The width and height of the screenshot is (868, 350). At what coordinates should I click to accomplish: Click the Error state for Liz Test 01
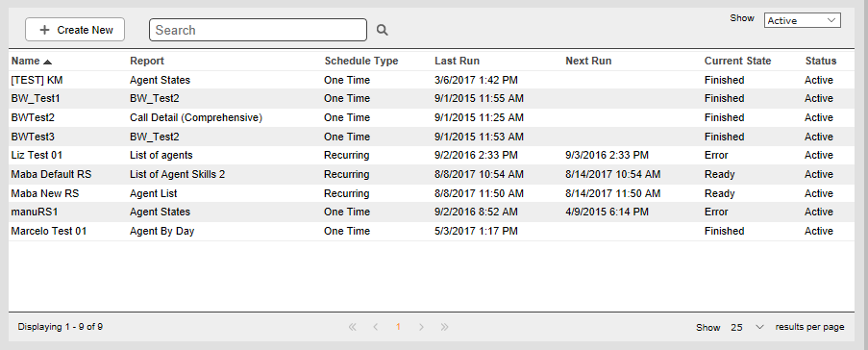716,155
